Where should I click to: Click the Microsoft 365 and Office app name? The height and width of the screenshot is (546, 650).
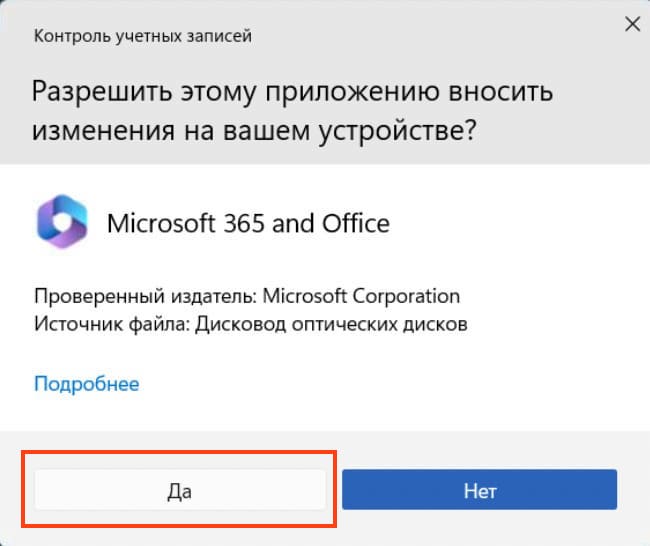point(248,221)
